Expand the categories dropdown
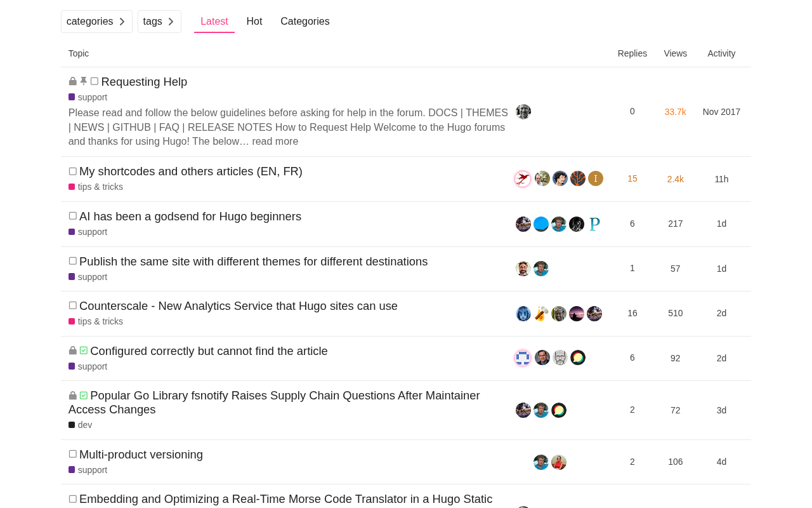This screenshot has height=508, width=812. tap(96, 22)
